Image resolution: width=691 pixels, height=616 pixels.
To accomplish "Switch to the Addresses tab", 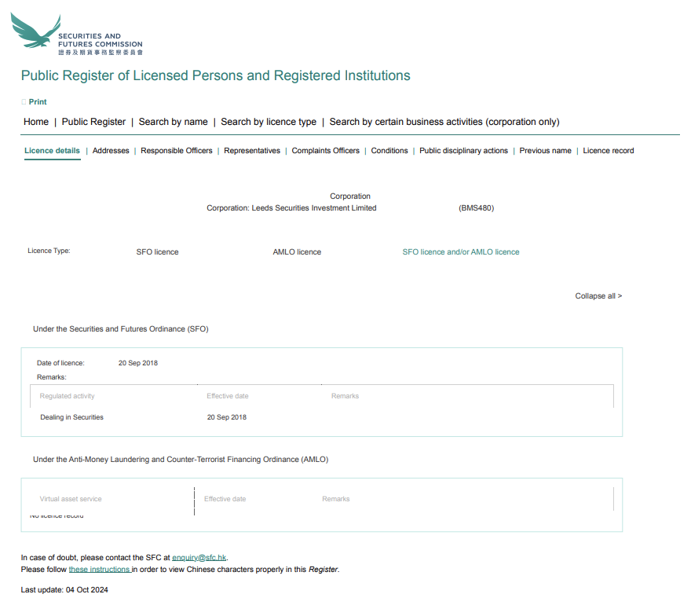I will tap(111, 151).
